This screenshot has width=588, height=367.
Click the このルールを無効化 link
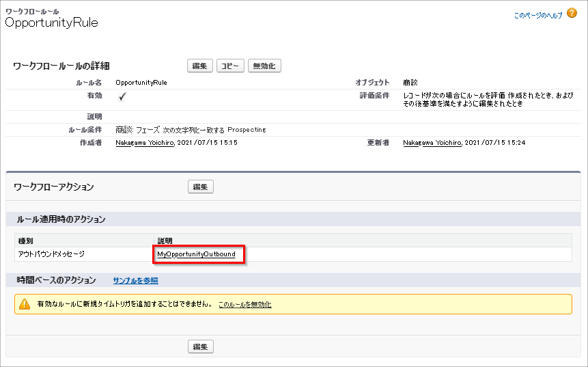[x=244, y=304]
